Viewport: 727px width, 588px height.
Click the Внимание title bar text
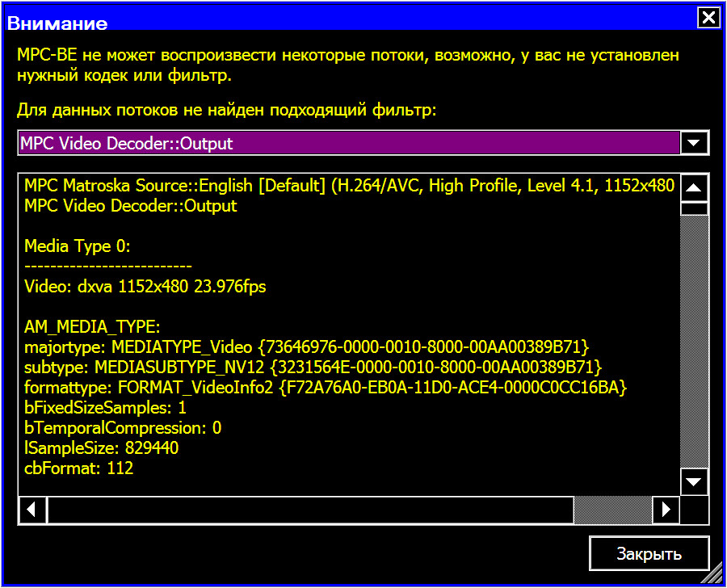[57, 23]
